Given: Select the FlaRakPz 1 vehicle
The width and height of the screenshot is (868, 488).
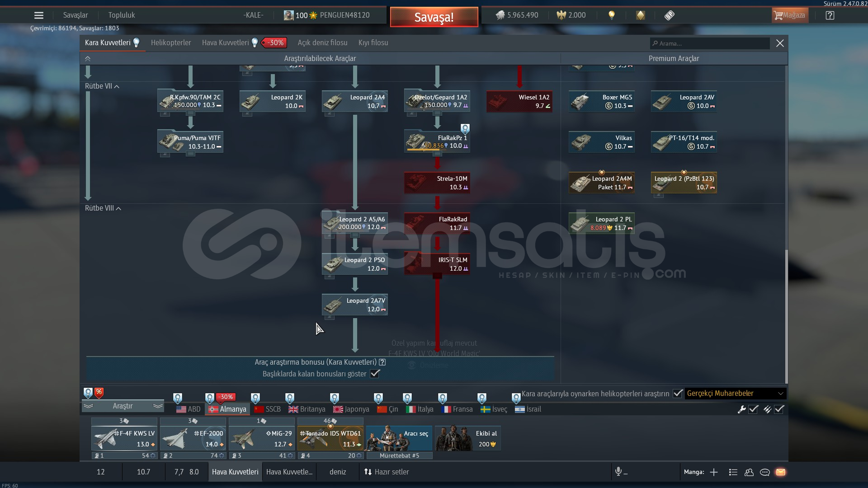Looking at the screenshot, I should click(x=437, y=142).
